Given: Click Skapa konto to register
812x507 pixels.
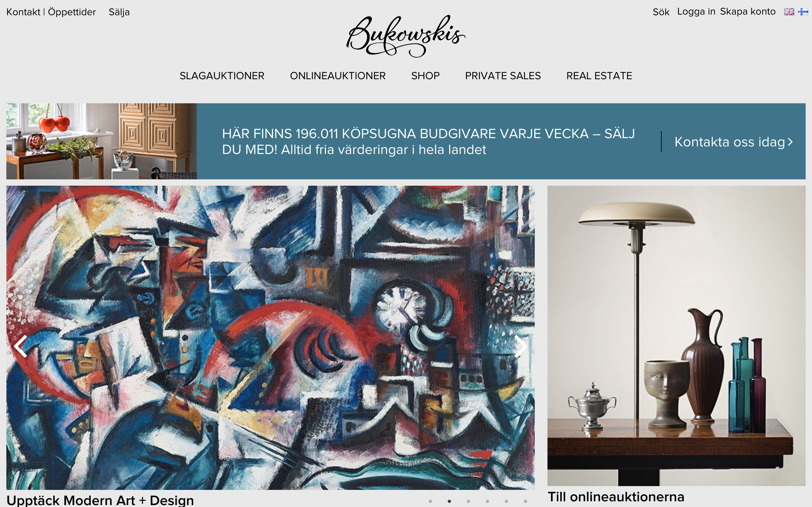Looking at the screenshot, I should (748, 12).
